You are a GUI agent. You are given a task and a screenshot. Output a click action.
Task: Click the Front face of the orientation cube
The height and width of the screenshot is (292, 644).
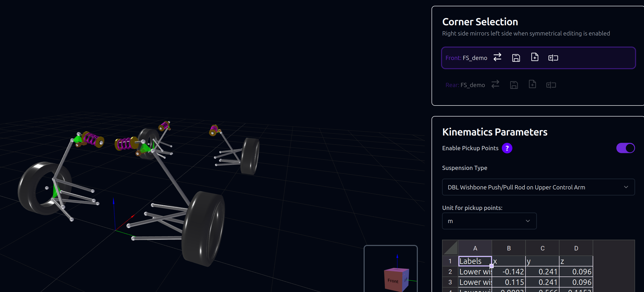(x=393, y=280)
